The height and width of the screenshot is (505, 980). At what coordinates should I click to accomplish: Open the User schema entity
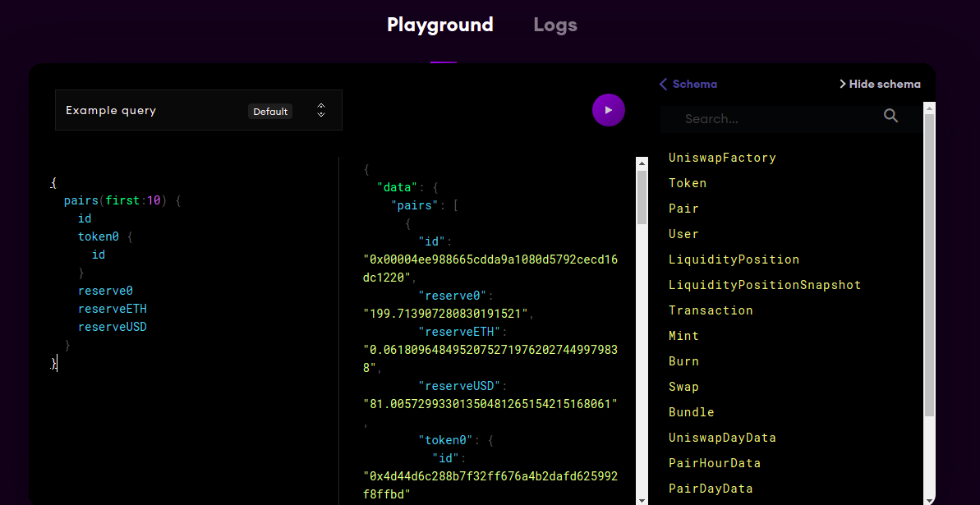pos(683,234)
